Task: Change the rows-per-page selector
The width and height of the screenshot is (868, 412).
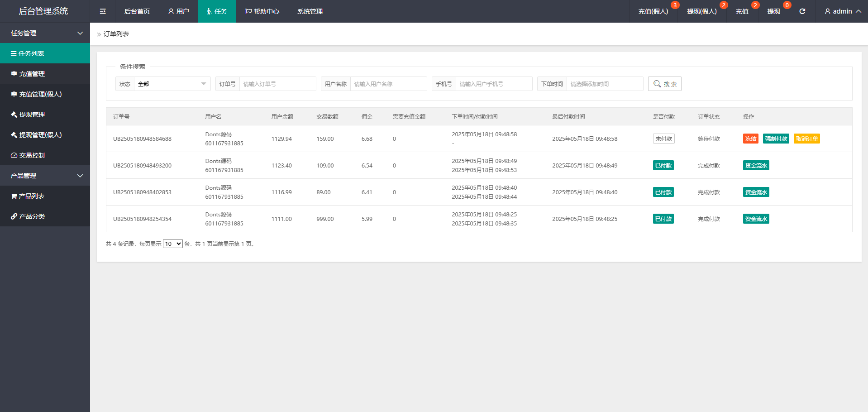Action: (x=172, y=244)
